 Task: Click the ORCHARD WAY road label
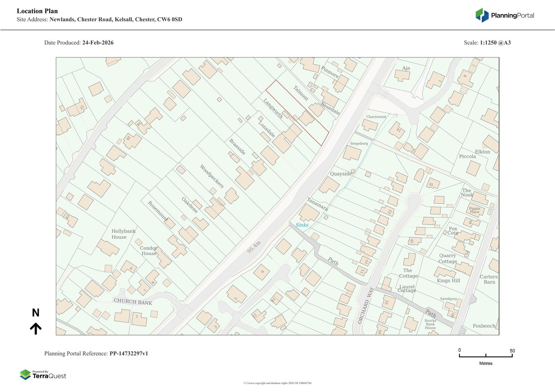pyautogui.click(x=366, y=305)
